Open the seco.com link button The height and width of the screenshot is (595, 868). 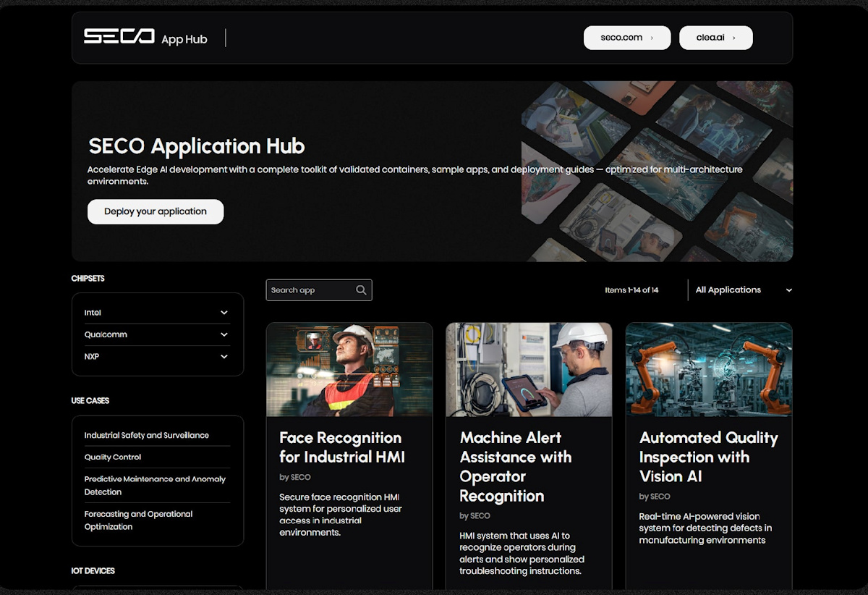(627, 38)
